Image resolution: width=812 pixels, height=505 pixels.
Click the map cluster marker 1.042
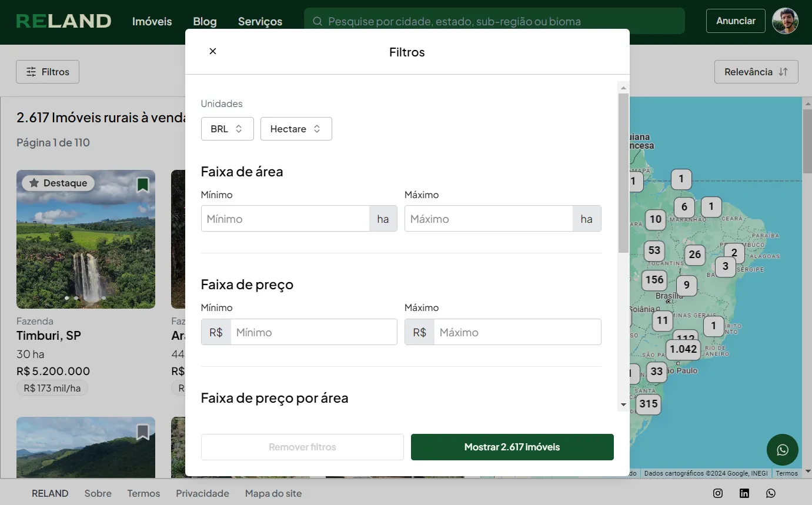click(683, 349)
